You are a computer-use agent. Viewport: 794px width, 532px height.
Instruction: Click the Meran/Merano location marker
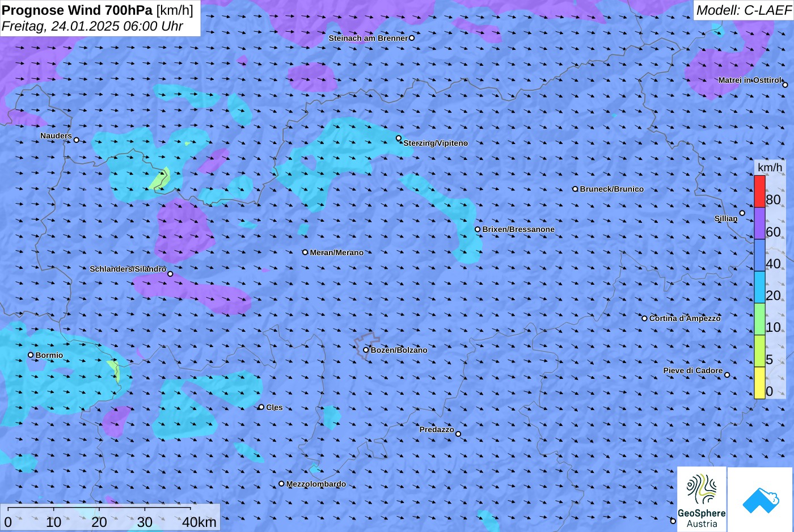pyautogui.click(x=305, y=252)
